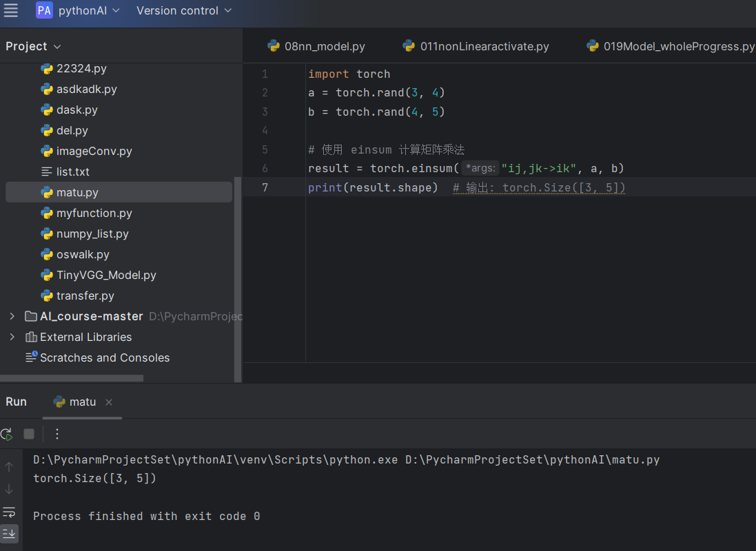The height and width of the screenshot is (551, 756).
Task: Click the Down the Stack Trace arrow
Action: [x=9, y=489]
